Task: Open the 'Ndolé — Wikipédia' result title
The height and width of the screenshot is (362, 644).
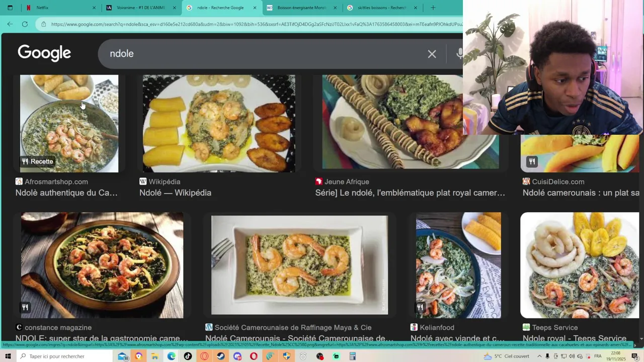Action: coord(175,193)
